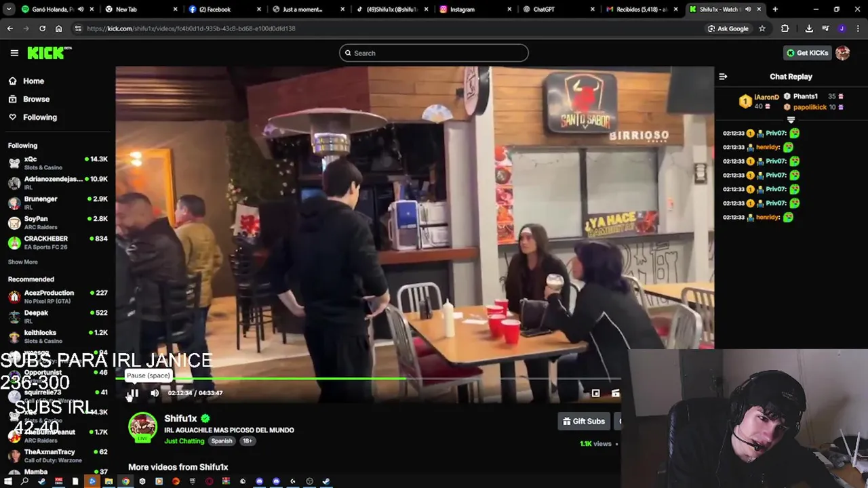Open keithlocks recommended channel
Screen dimensions: 868x488
coord(58,336)
